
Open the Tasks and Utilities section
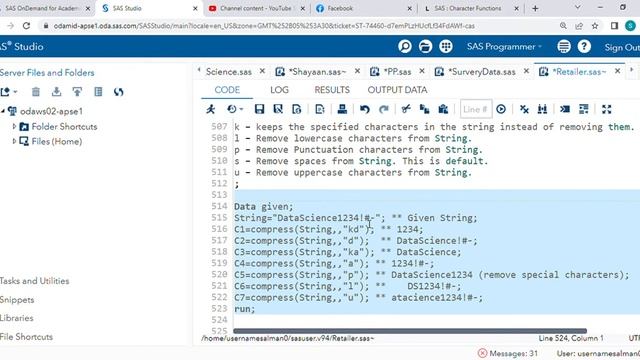[34, 281]
